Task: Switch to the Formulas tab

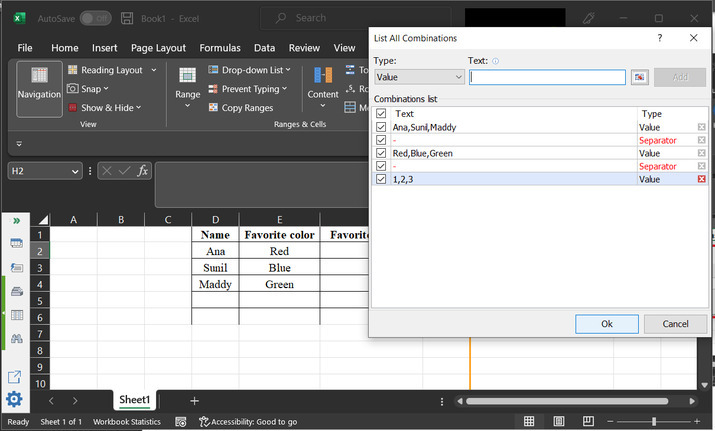Action: coord(219,48)
